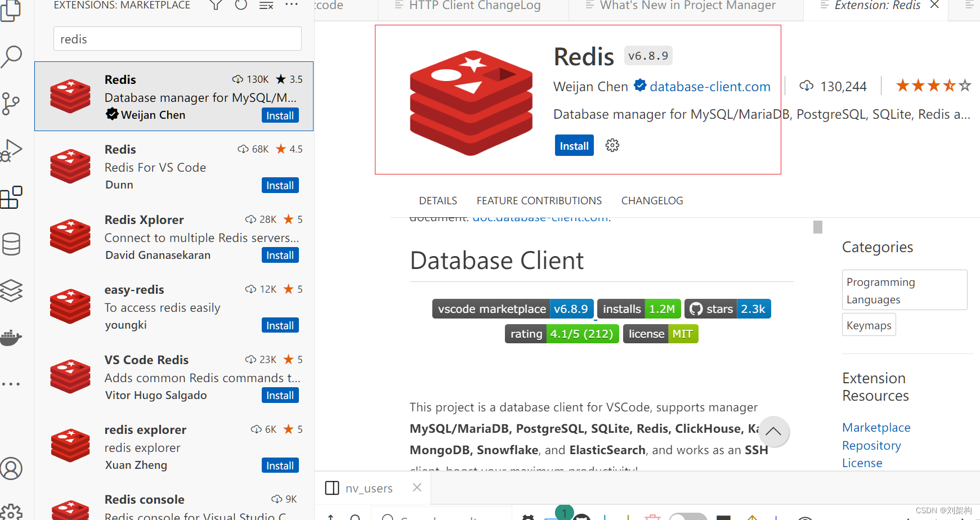Open the Redis extension manage gear
The image size is (980, 520).
pos(612,146)
